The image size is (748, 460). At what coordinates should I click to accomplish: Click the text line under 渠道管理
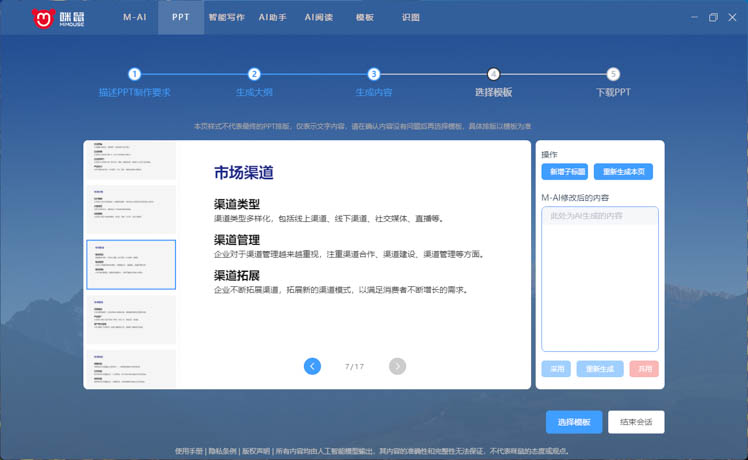pos(350,254)
